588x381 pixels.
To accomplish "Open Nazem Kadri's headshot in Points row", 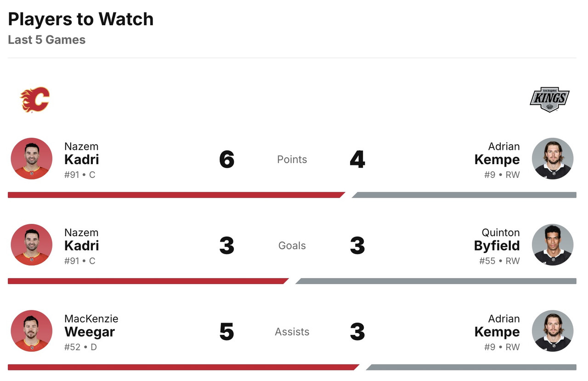I will pyautogui.click(x=31, y=159).
